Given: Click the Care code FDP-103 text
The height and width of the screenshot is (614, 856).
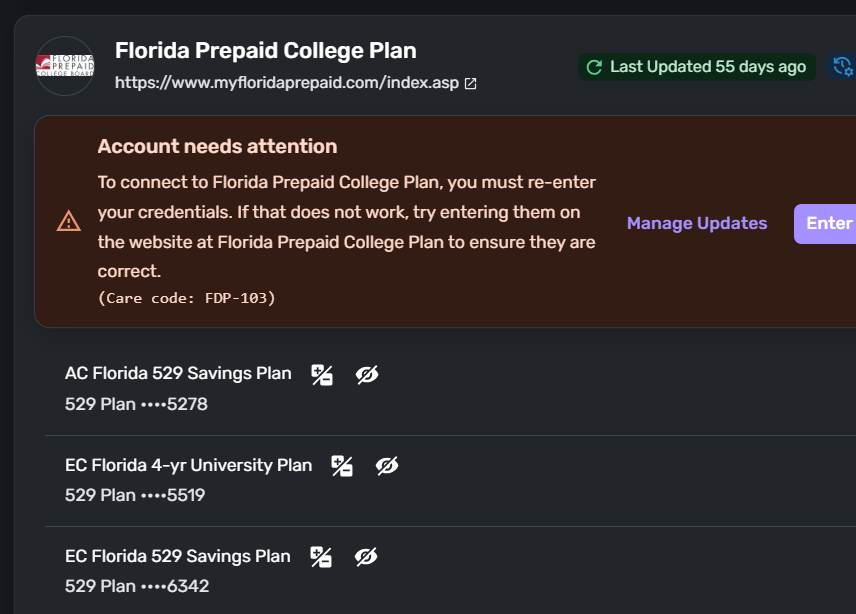Looking at the screenshot, I should click(186, 298).
